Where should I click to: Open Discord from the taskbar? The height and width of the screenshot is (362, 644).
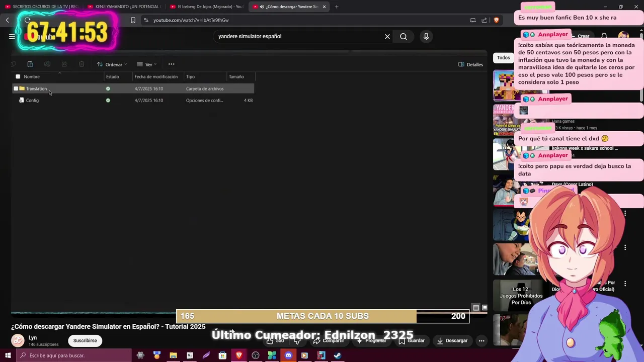click(288, 355)
